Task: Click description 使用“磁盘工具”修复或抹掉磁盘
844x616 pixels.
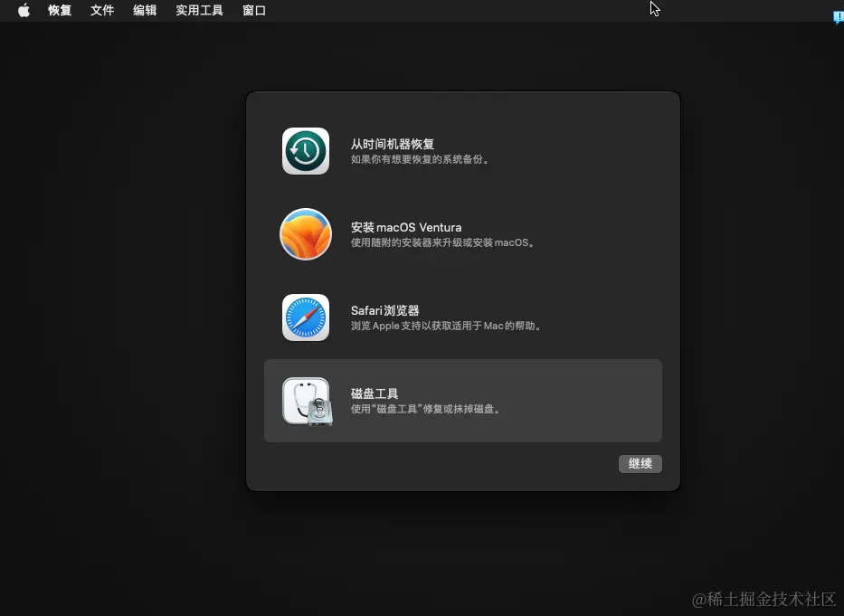Action: (426, 409)
